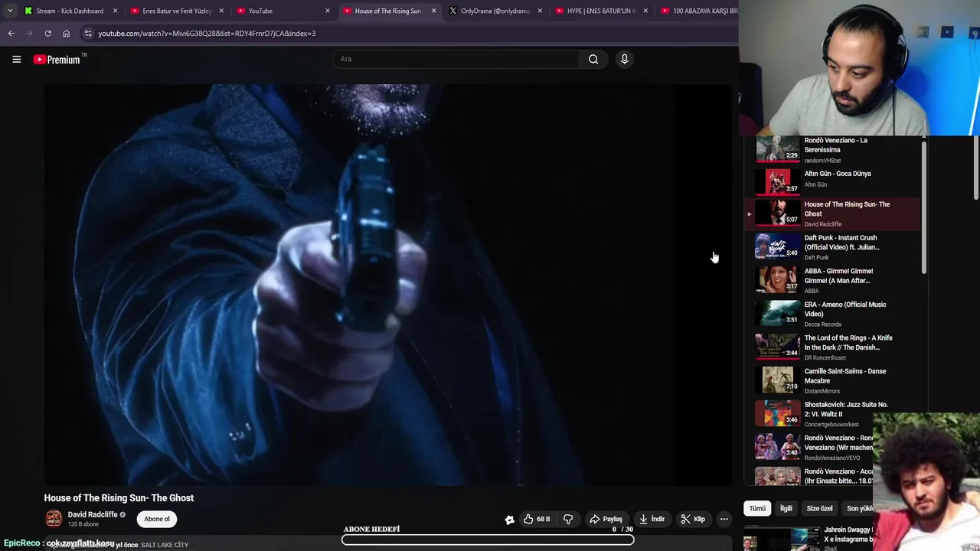Click the YouTube Premium logo
The height and width of the screenshot is (551, 980).
[59, 59]
